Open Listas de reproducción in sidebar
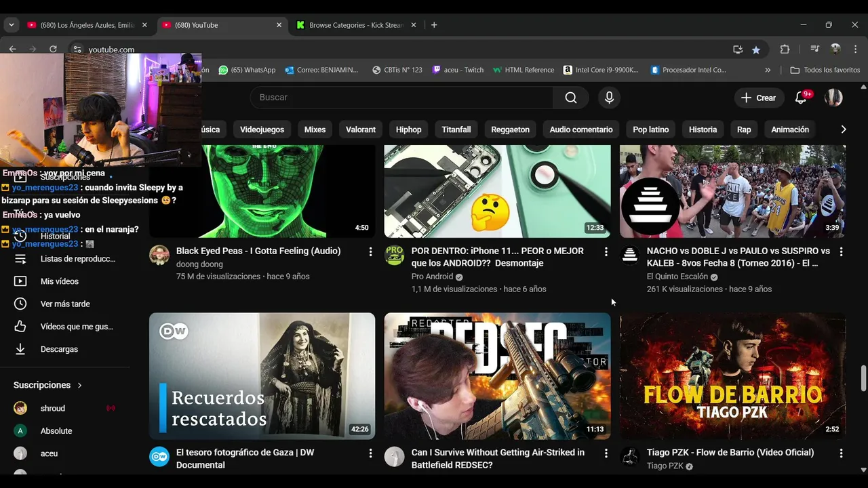 (x=66, y=259)
